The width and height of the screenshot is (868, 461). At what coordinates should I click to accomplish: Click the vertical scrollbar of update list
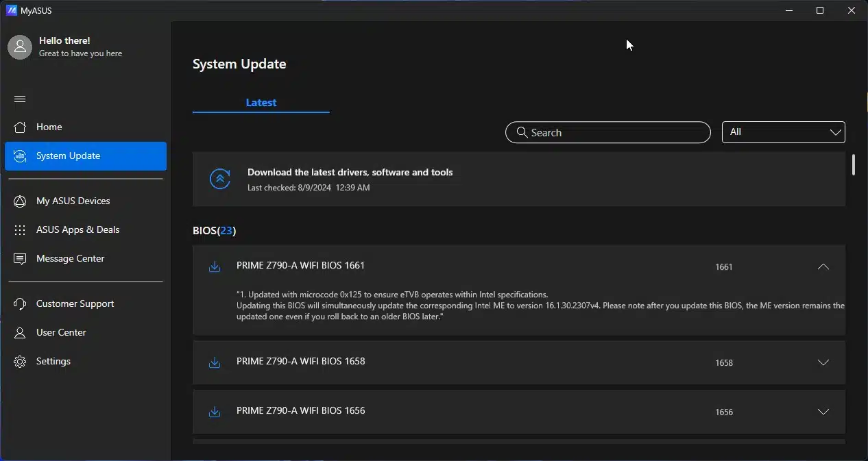coord(854,165)
